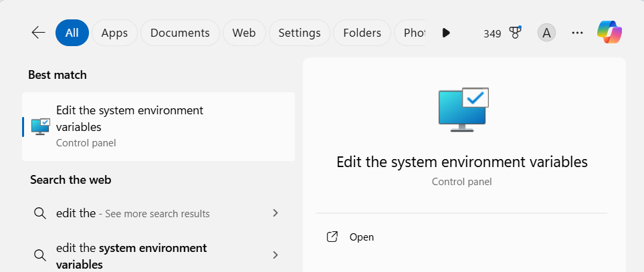Select the All filter tab
The width and height of the screenshot is (644, 272).
click(72, 33)
